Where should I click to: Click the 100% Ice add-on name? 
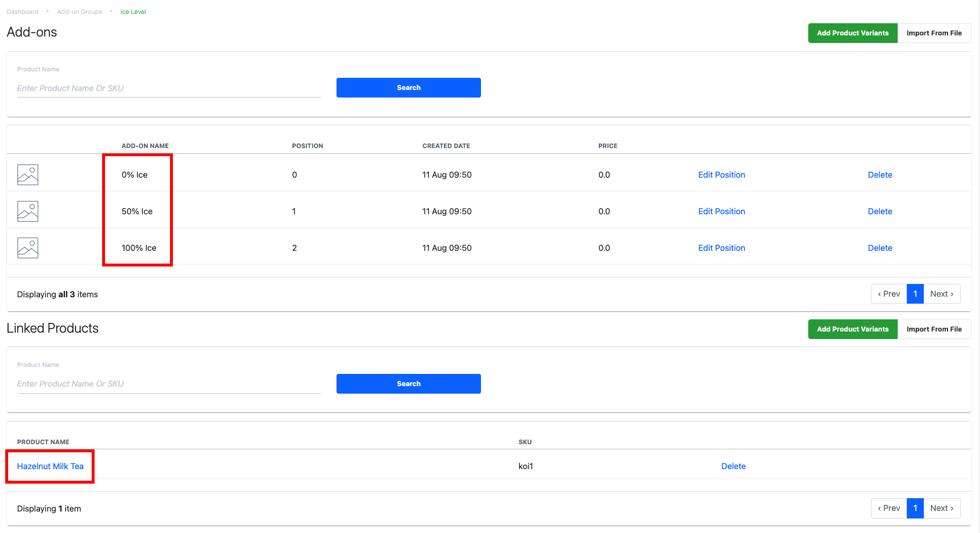coord(139,248)
